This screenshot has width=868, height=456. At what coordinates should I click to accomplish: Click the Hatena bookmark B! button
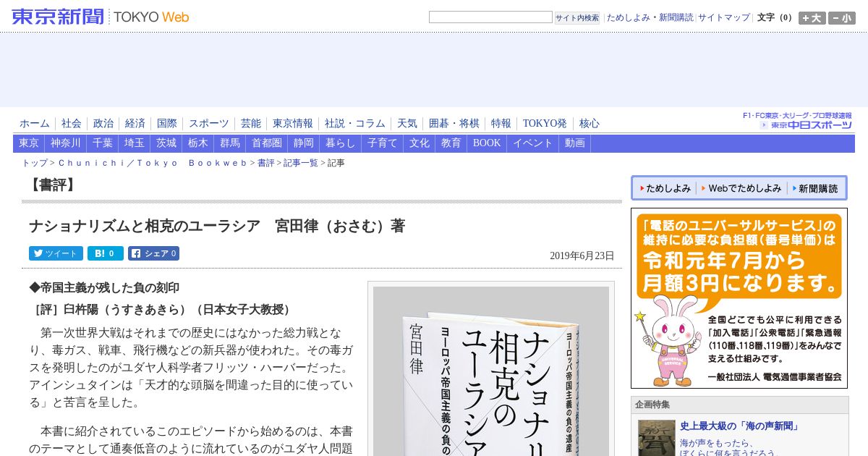(106, 253)
